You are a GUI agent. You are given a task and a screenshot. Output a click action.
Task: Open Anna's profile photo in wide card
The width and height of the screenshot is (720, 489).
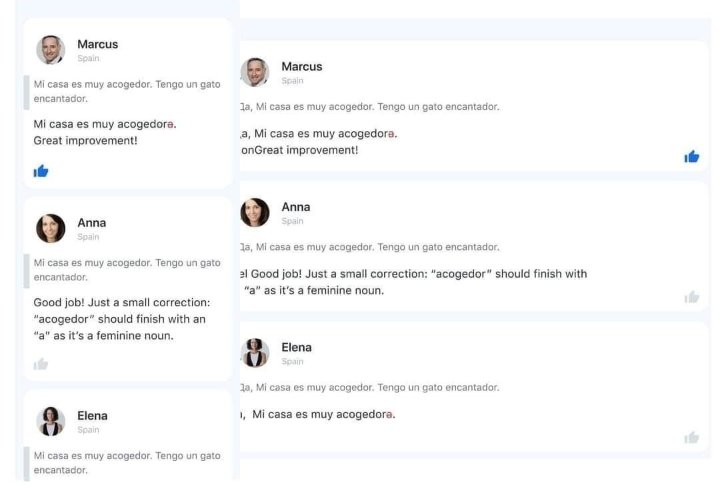point(254,213)
